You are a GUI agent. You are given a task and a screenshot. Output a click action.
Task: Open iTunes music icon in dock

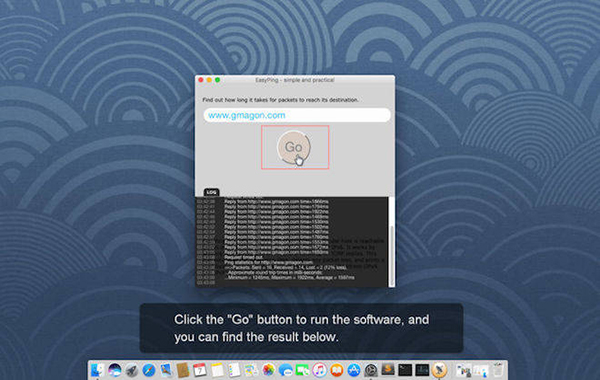[320, 370]
